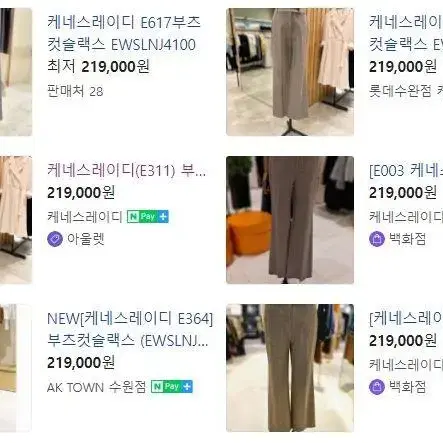The width and height of the screenshot is (443, 443).
Task: Open the 케네스레이디 E617부츠컷슬랙스 product title
Action: 124,33
